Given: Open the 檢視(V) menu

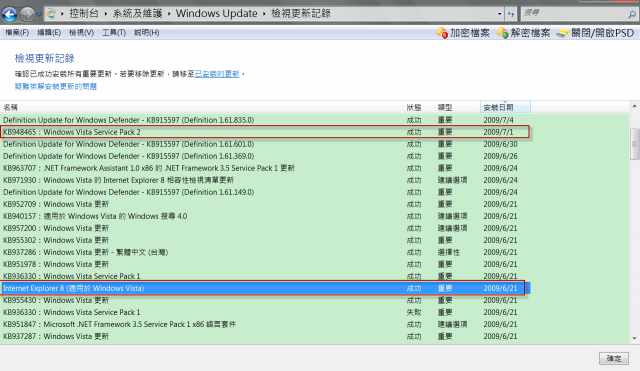Looking at the screenshot, I should 82,33.
